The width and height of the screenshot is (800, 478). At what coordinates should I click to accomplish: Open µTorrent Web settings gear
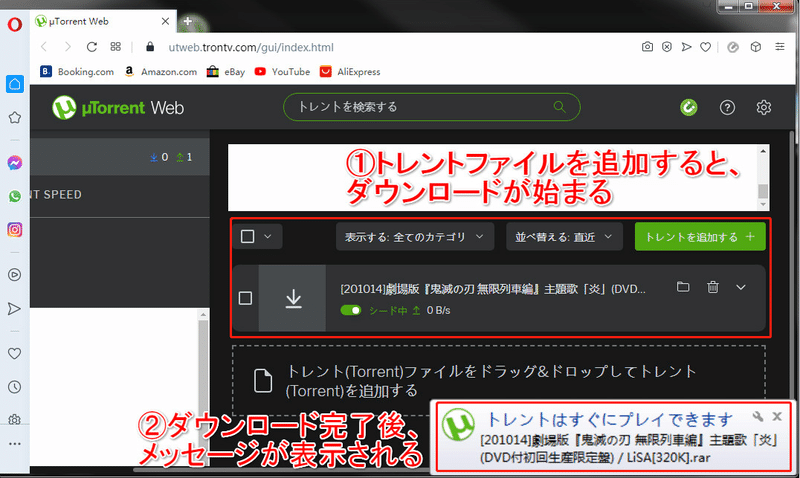pyautogui.click(x=764, y=107)
